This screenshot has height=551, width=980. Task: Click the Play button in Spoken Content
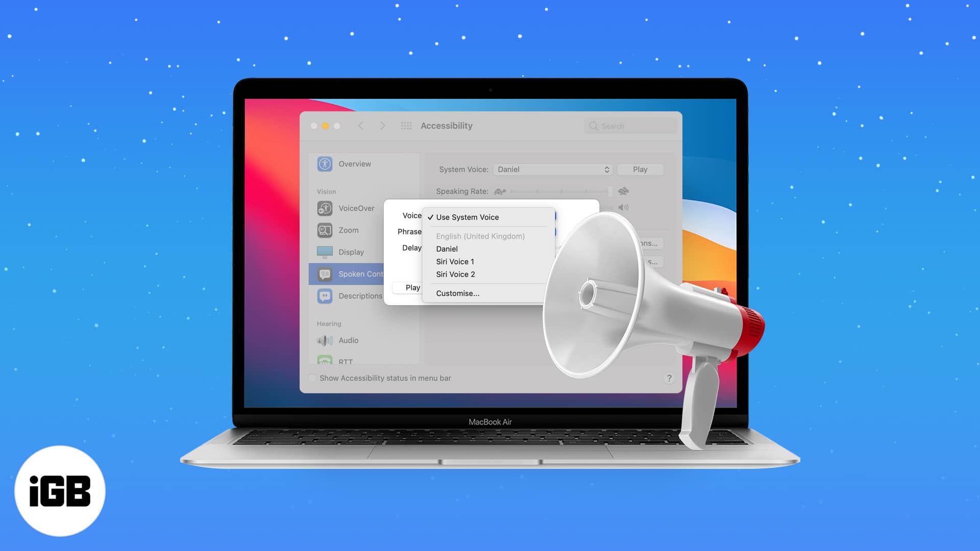pos(412,287)
